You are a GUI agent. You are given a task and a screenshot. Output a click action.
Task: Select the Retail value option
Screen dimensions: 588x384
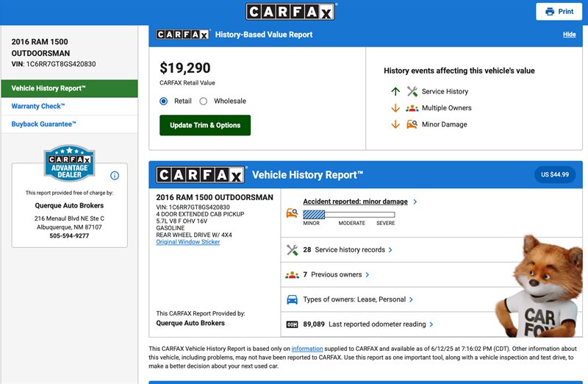tap(164, 102)
